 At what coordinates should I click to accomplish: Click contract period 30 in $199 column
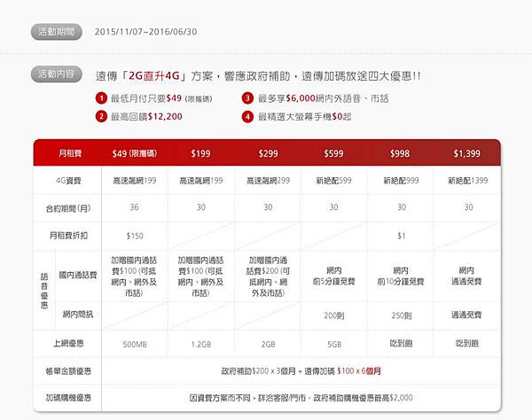click(x=201, y=207)
